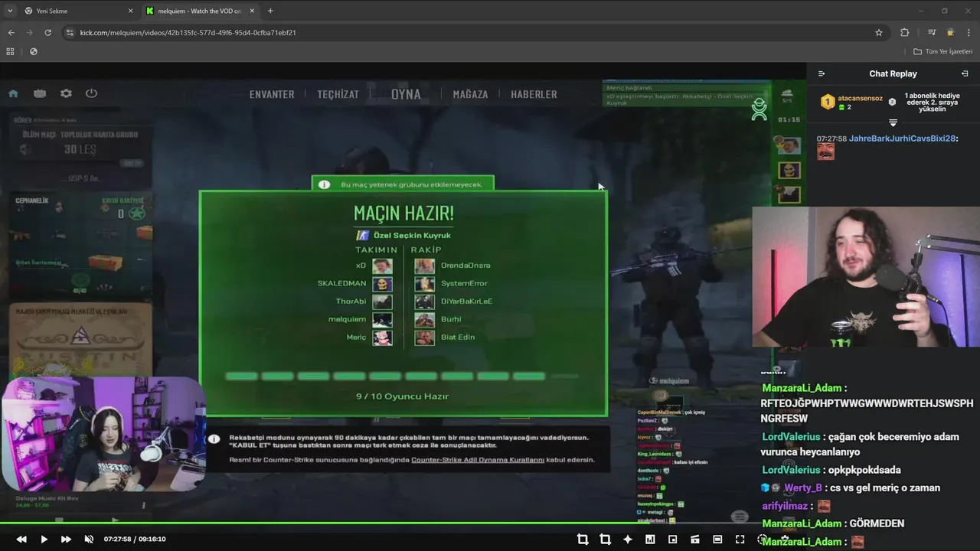Viewport: 980px width, 551px height.
Task: Click the clip creation clapperboard icon
Action: [x=695, y=540]
